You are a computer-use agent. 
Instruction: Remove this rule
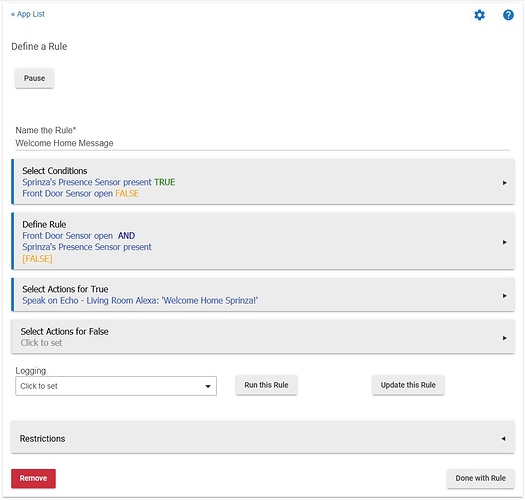(x=33, y=478)
